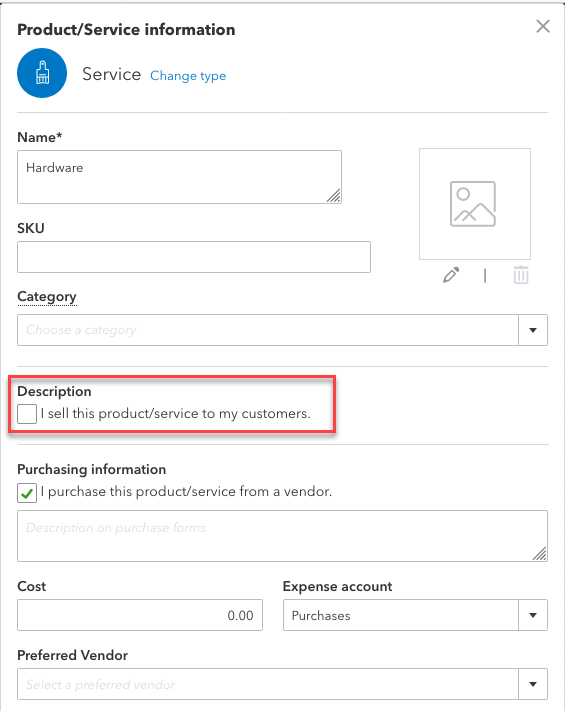Click the Select a preferred vendor field
Screen dimensions: 565x711
(x=268, y=684)
